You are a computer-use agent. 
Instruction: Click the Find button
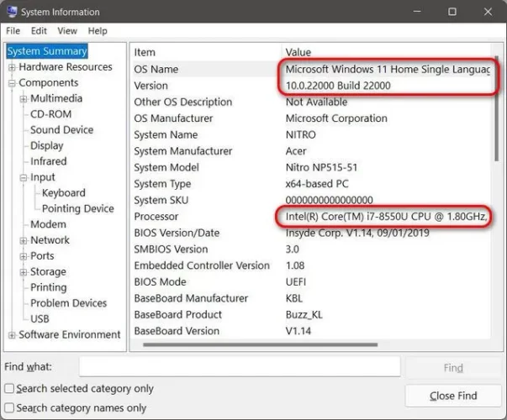453,368
